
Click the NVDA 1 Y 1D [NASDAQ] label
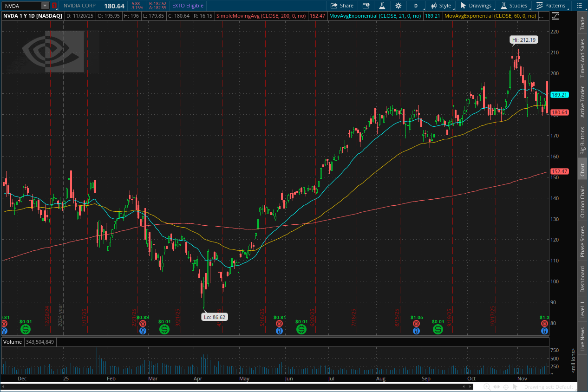(33, 16)
